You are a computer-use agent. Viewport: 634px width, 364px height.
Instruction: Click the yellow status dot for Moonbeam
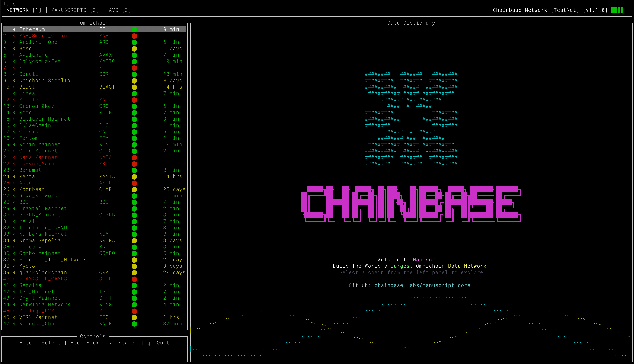pos(134,189)
